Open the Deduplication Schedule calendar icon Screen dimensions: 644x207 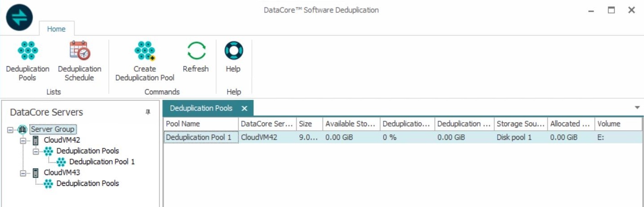80,51
